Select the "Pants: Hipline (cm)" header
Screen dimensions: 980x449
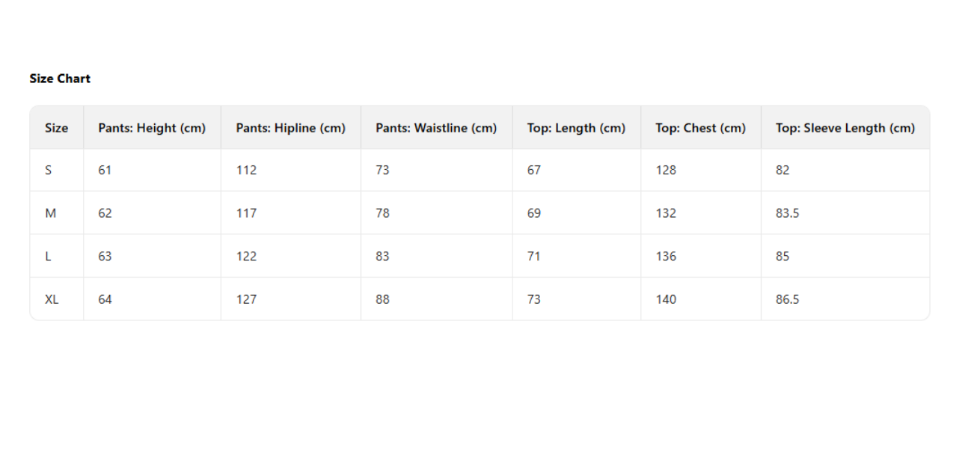click(290, 128)
